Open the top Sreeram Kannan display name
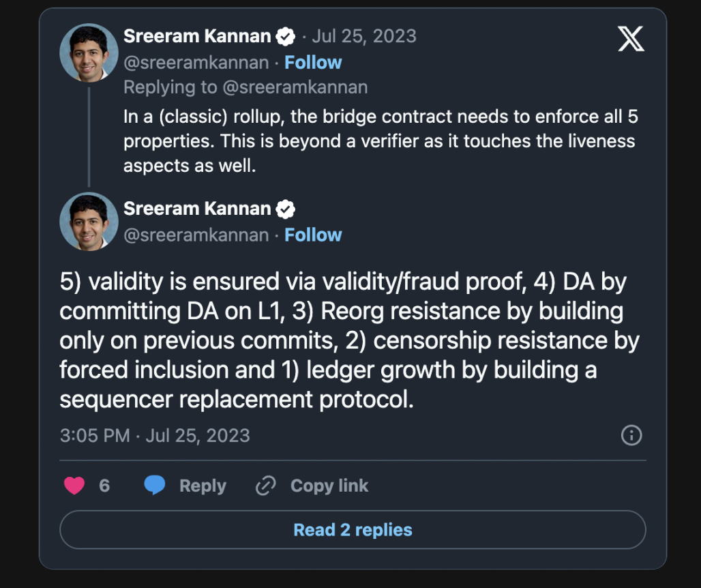The image size is (701, 588). coord(198,37)
